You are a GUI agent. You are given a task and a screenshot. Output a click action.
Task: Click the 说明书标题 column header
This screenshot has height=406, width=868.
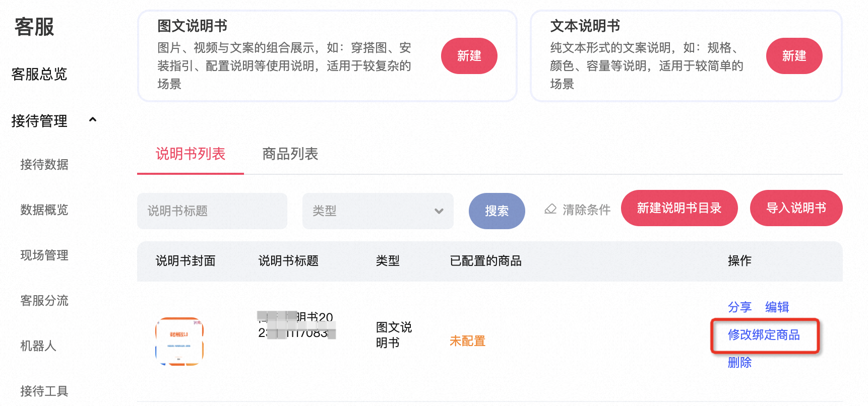pyautogui.click(x=288, y=261)
